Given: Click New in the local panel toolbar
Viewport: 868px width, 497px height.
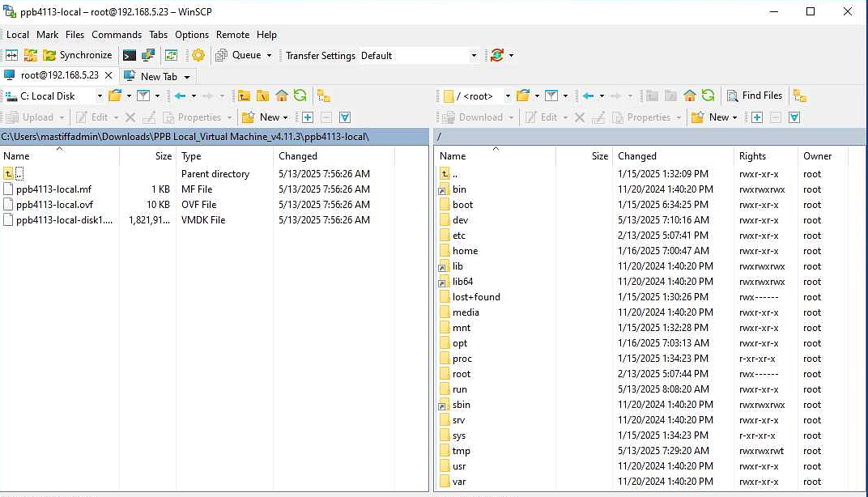Looking at the screenshot, I should pyautogui.click(x=265, y=117).
